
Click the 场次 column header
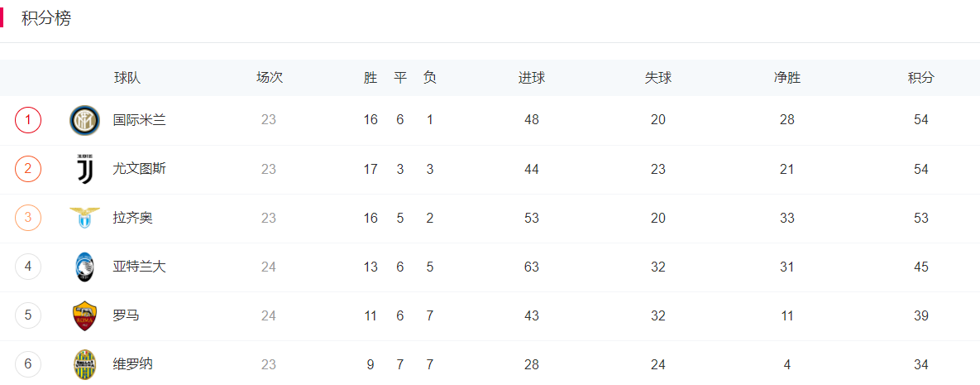coord(270,79)
